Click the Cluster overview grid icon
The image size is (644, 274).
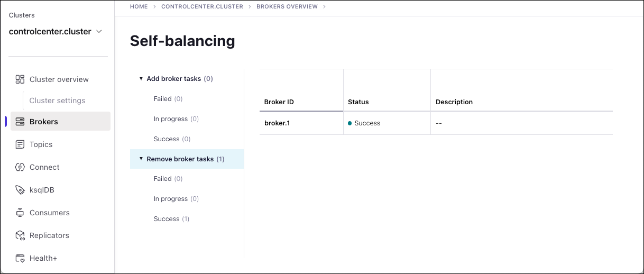click(x=20, y=79)
